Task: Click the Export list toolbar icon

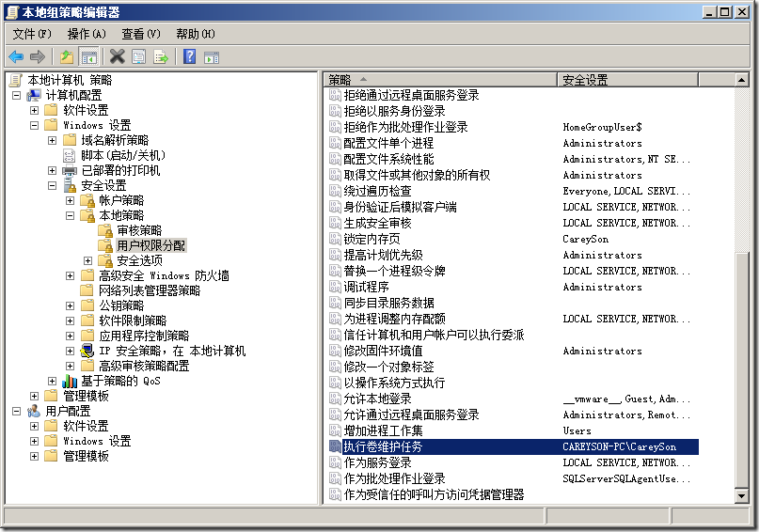Action: (161, 56)
